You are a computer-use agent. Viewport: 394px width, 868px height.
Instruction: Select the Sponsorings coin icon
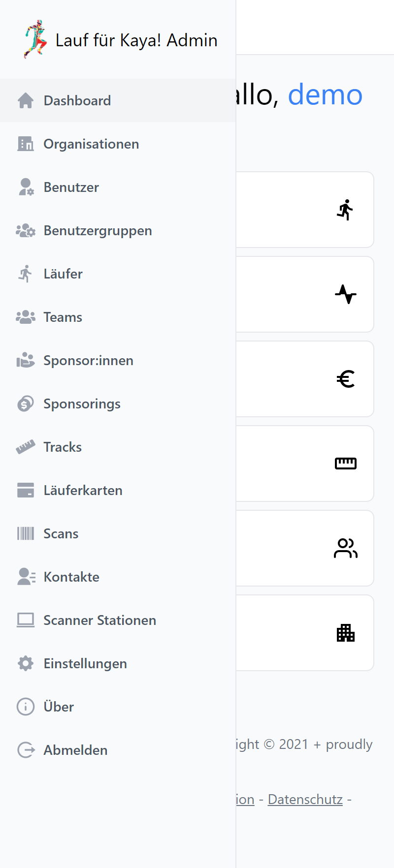pyautogui.click(x=26, y=403)
